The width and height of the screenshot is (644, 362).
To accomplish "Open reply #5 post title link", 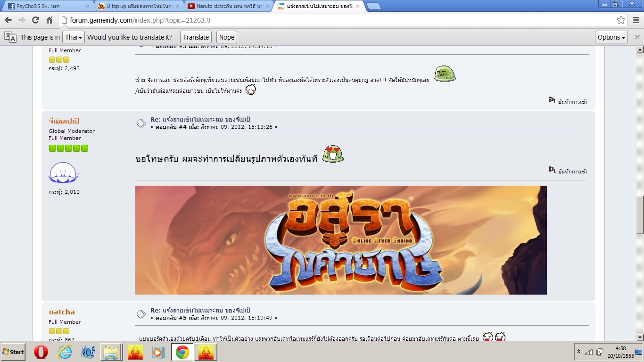I will tap(200, 310).
